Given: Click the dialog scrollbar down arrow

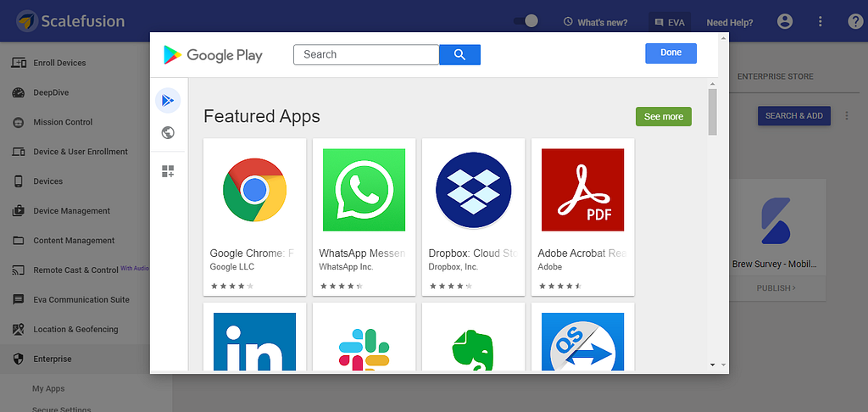Looking at the screenshot, I should [712, 365].
